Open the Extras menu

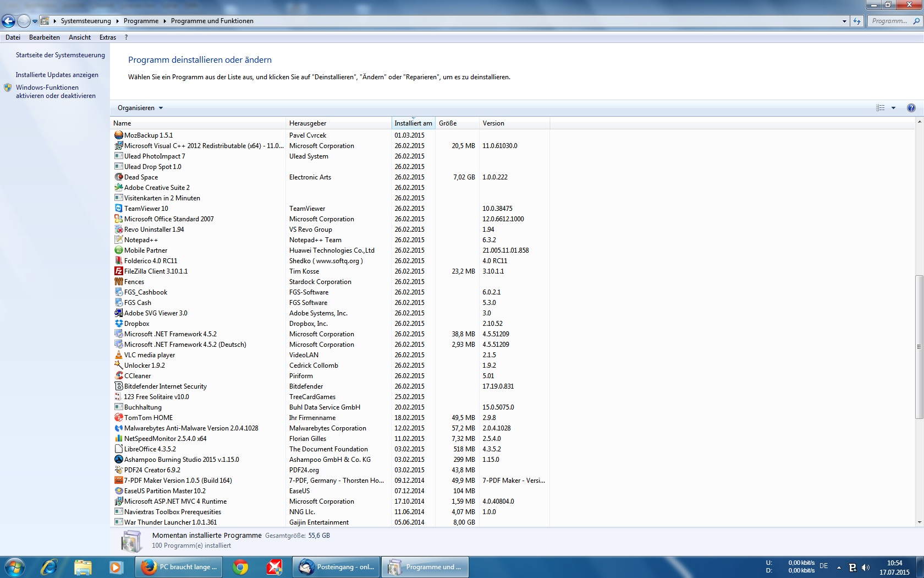[x=108, y=37]
